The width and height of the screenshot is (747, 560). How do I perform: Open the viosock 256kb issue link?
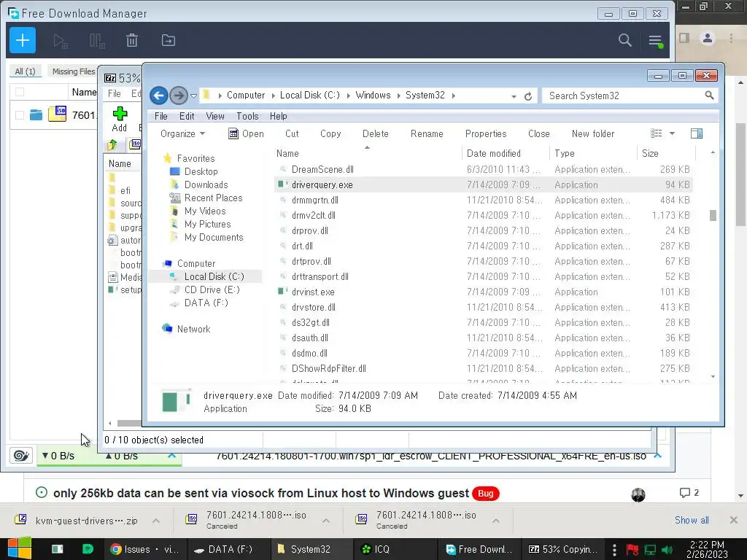click(x=261, y=494)
